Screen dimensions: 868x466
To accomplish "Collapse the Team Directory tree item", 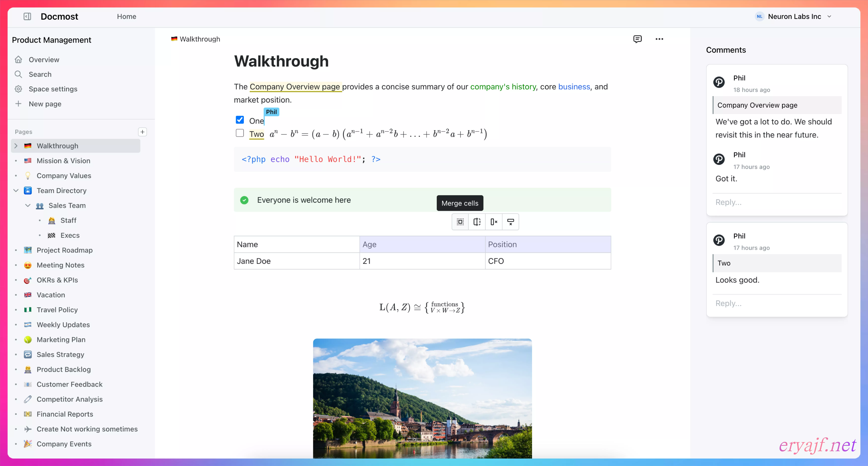I will 16,191.
